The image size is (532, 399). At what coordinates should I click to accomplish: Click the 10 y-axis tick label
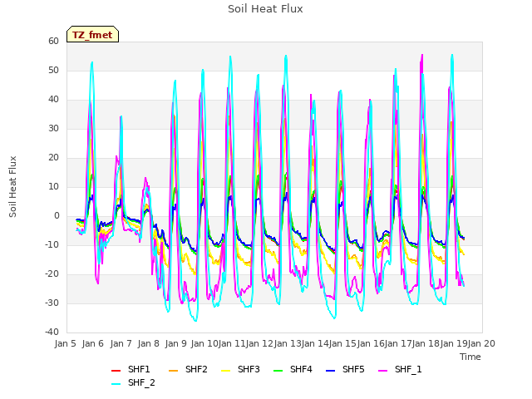pyautogui.click(x=53, y=186)
